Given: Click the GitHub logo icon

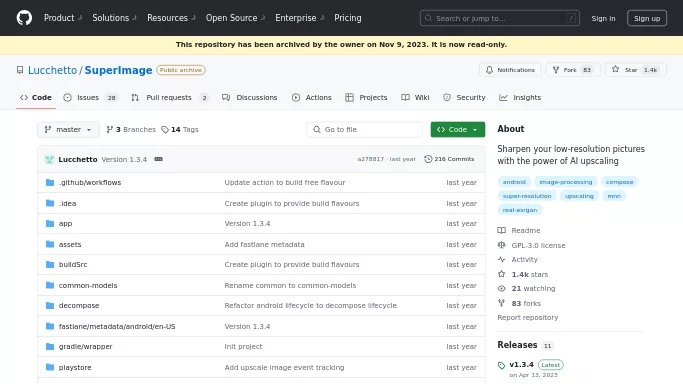Looking at the screenshot, I should (24, 18).
